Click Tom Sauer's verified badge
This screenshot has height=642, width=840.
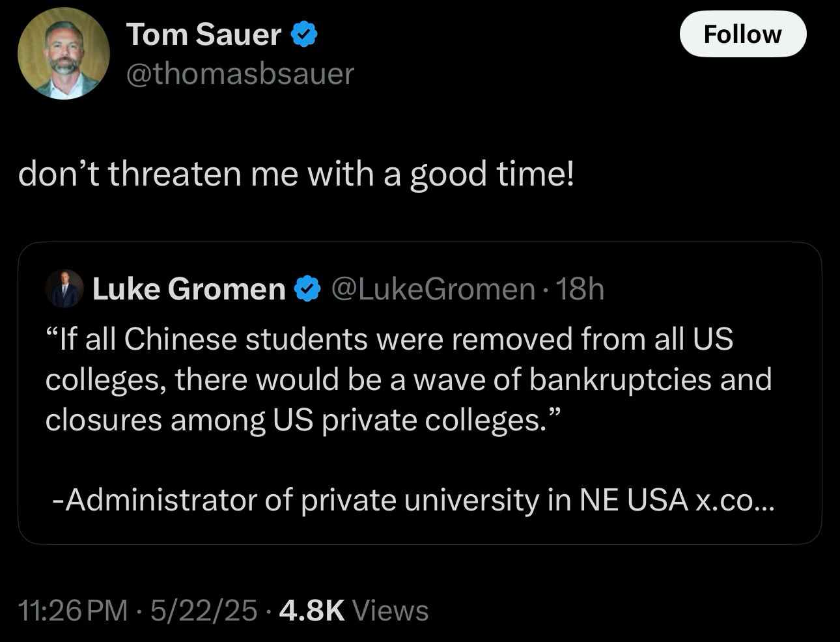303,35
